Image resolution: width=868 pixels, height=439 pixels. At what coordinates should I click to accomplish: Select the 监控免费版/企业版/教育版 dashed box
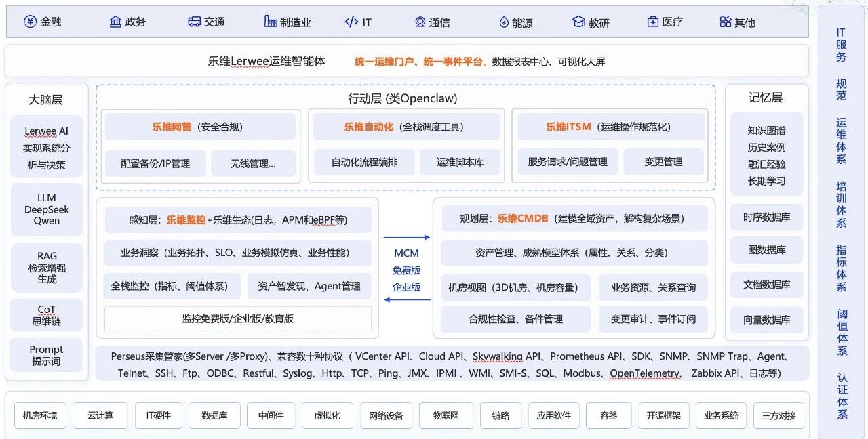237,318
